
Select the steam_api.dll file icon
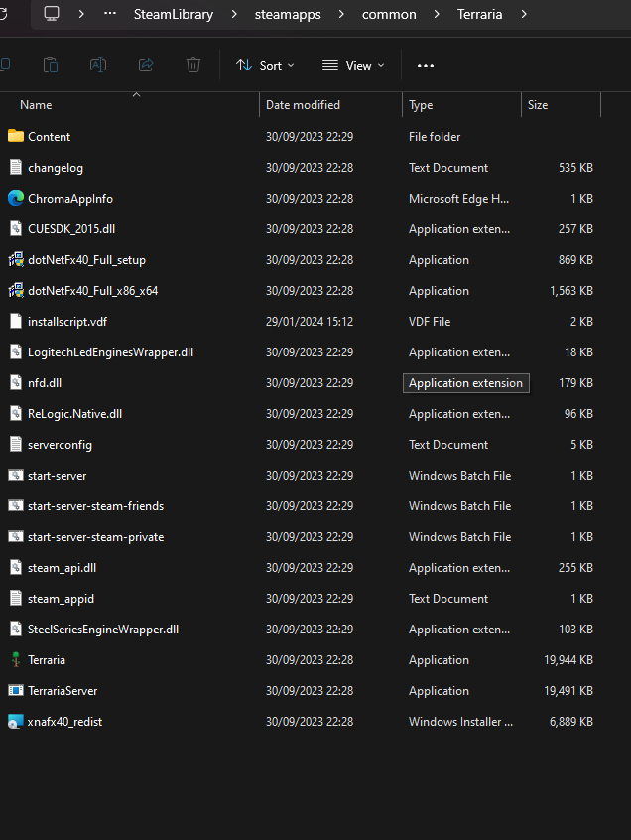tap(16, 567)
